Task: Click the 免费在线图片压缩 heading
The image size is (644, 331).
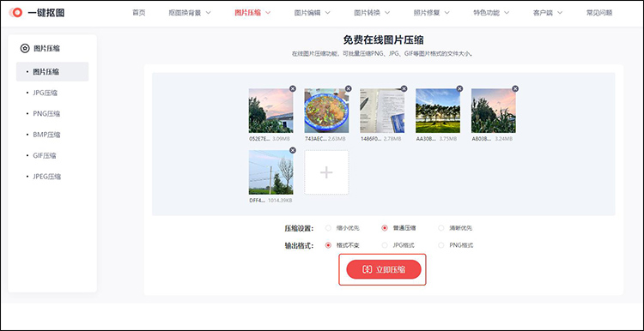Action: coord(383,39)
